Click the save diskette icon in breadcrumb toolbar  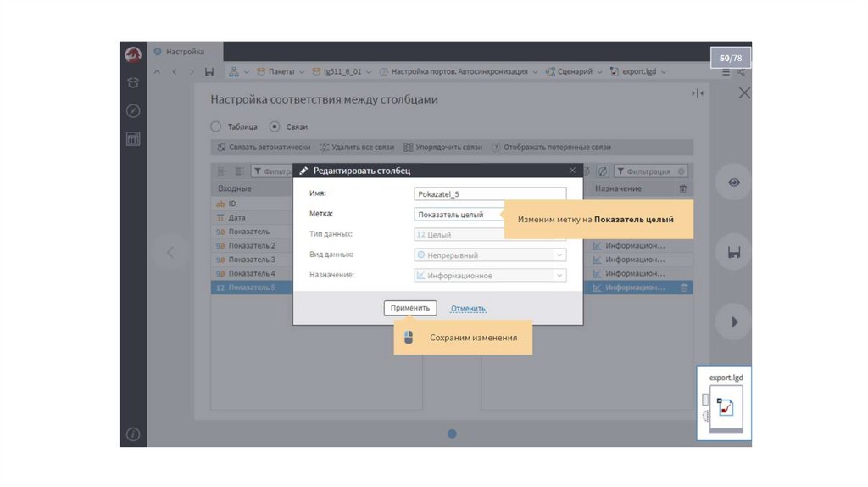click(x=209, y=72)
